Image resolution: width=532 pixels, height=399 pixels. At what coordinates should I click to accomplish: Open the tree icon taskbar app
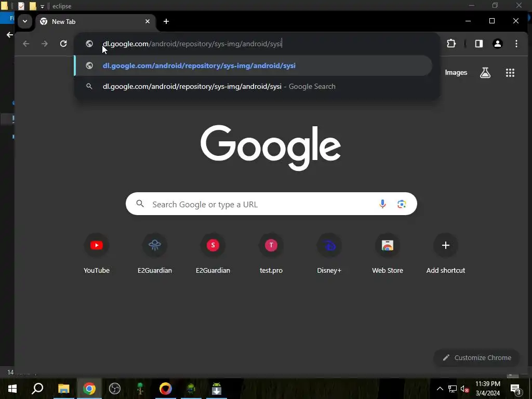pos(140,389)
